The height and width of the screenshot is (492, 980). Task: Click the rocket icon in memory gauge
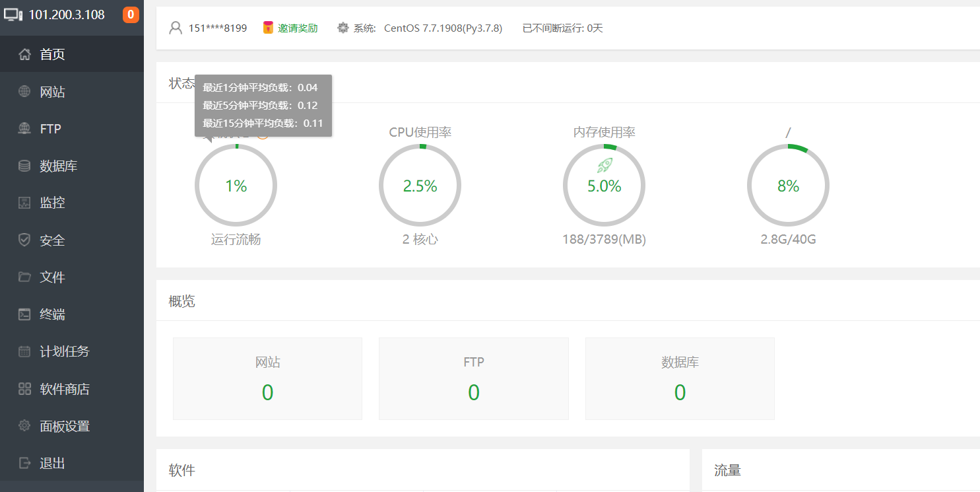click(604, 165)
